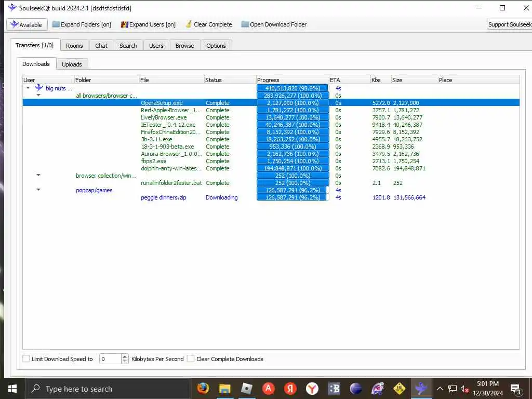This screenshot has width=532, height=399.
Task: Sort by the User column header
Action: click(x=48, y=80)
